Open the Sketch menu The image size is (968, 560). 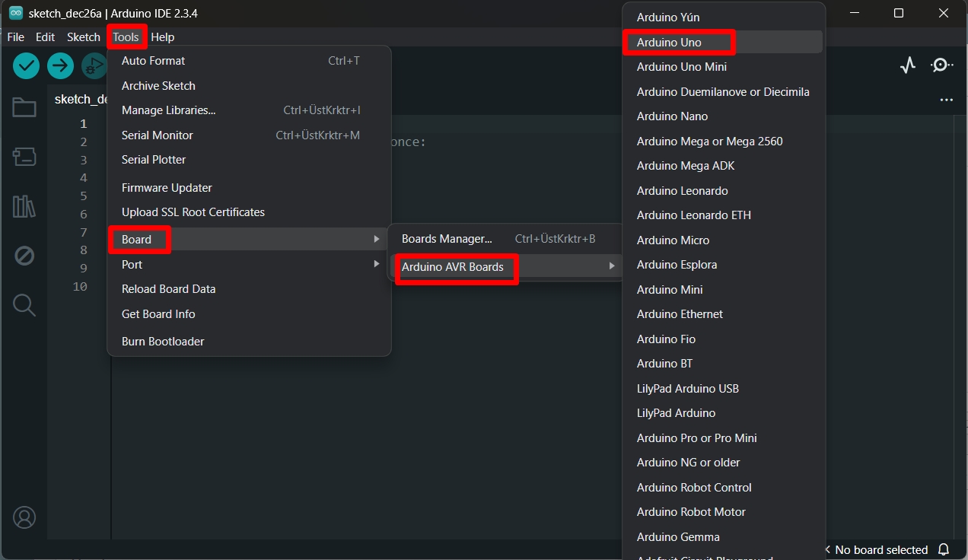pyautogui.click(x=84, y=37)
